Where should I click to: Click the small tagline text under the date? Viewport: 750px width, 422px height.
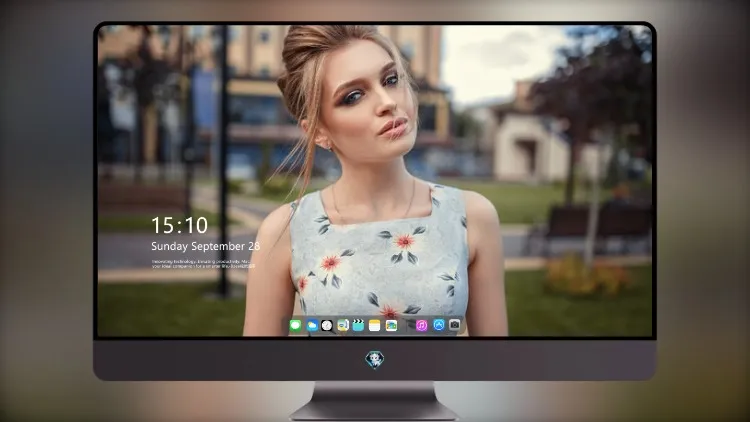point(201,264)
